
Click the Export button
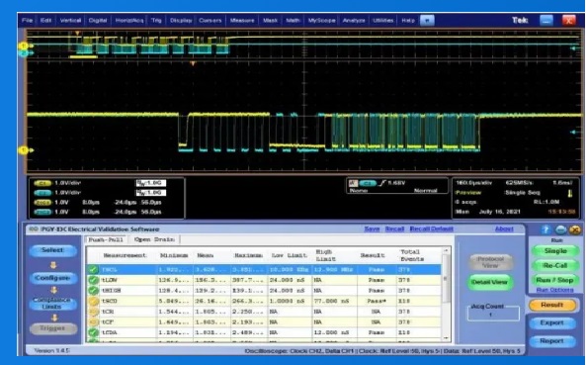click(552, 322)
